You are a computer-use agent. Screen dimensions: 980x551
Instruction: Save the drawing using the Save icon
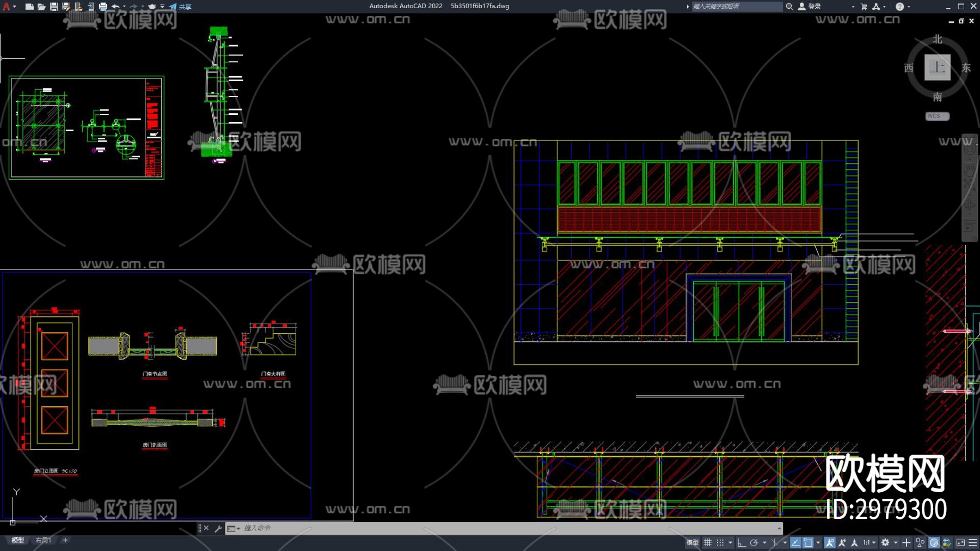pos(54,7)
